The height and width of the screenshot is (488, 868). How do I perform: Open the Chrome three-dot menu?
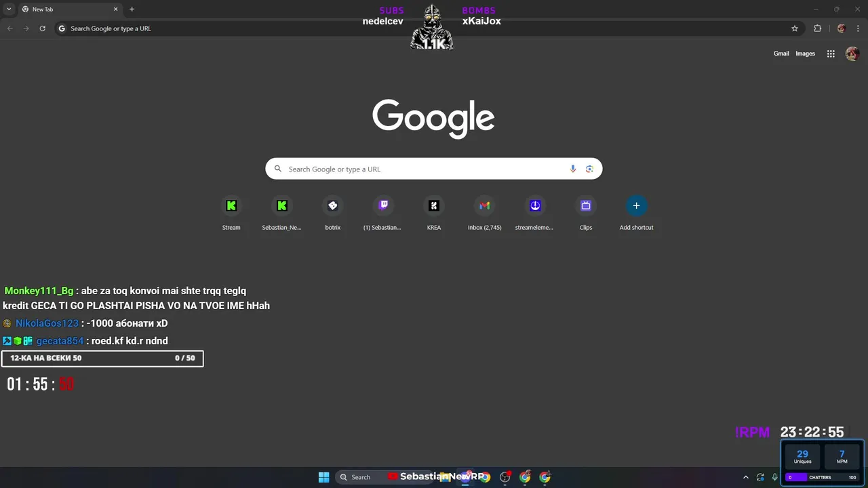858,28
